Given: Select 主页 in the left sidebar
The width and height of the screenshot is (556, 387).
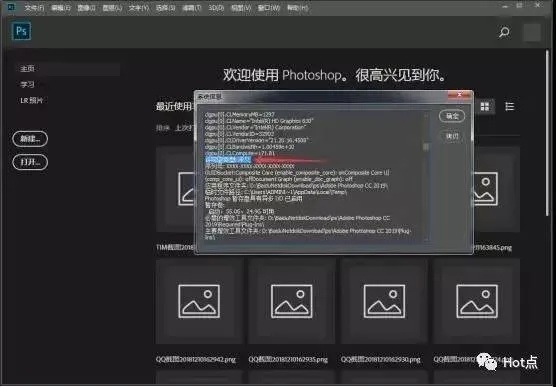Looking at the screenshot, I should (68, 69).
